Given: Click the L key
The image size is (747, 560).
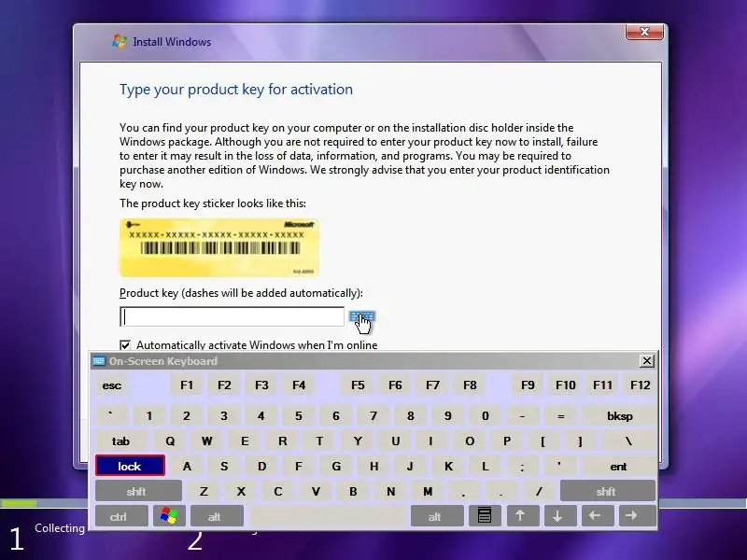Looking at the screenshot, I should 485,466.
